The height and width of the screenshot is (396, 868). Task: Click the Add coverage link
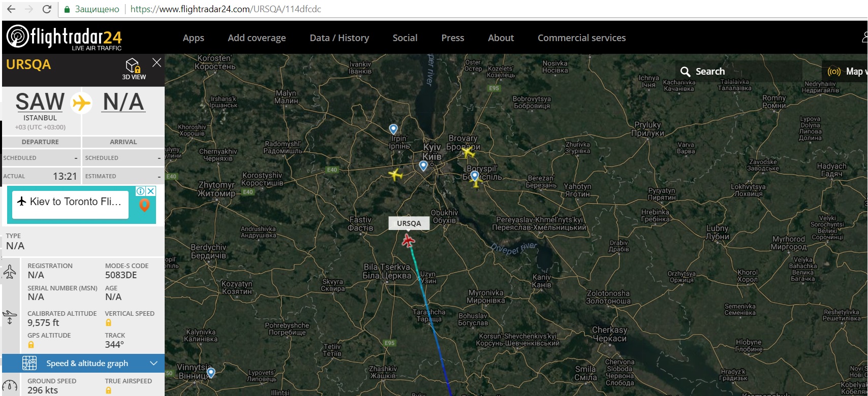257,38
